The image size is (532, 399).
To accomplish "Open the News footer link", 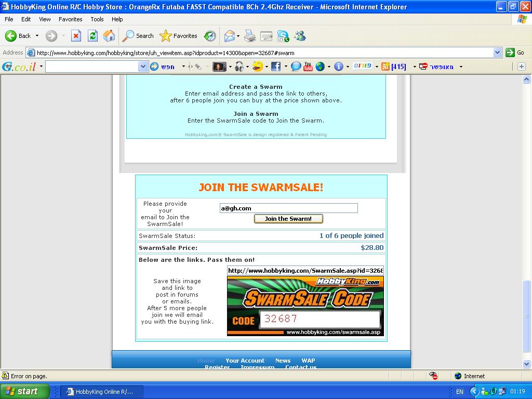I will [x=283, y=361].
